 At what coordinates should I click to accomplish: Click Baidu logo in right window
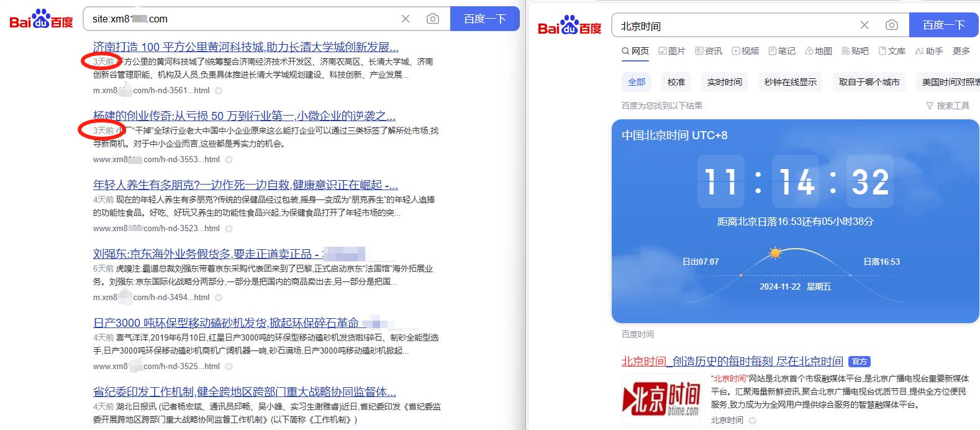pos(569,25)
